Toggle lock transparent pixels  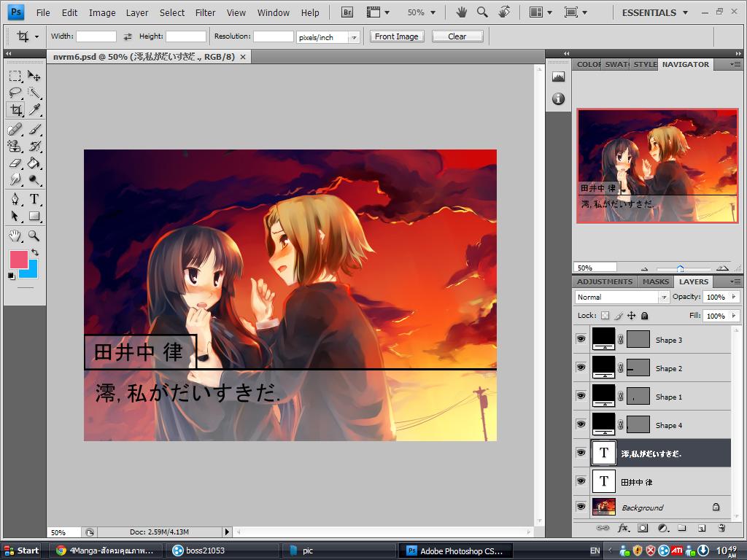coord(605,315)
